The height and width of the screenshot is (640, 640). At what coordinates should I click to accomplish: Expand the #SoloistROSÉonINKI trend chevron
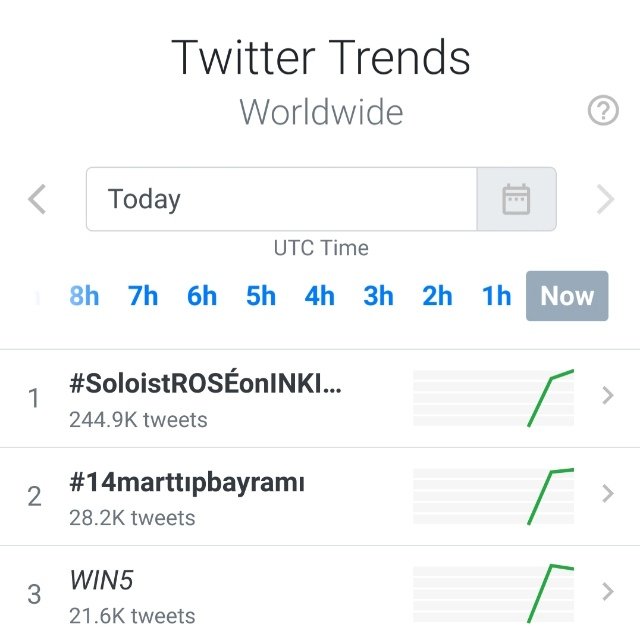pos(608,395)
